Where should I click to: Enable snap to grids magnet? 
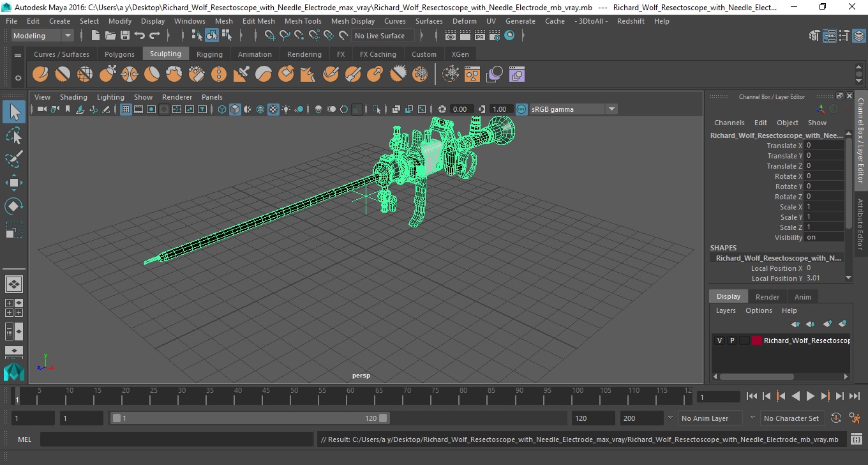(269, 36)
